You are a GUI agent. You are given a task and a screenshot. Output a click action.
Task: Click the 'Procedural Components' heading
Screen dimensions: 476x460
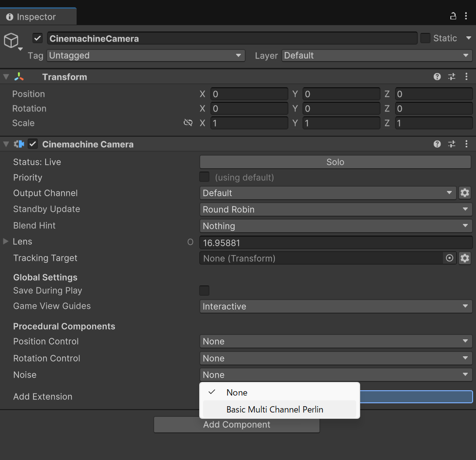coord(64,326)
